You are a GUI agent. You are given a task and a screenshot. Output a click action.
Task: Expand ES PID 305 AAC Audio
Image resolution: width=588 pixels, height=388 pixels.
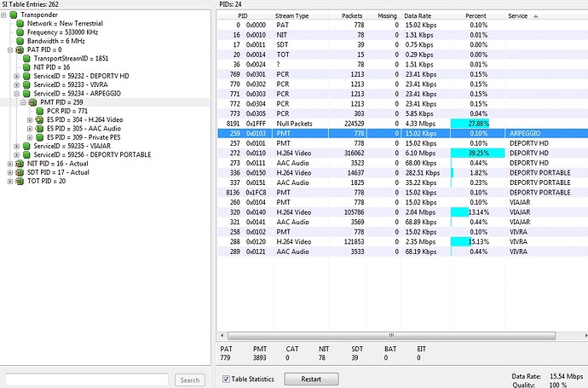coord(30,129)
